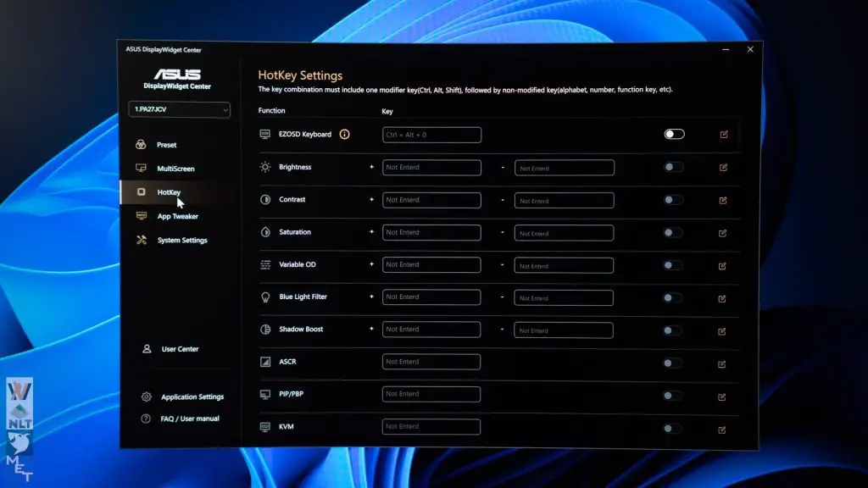Enable the ASCR hotkey toggle

click(672, 363)
